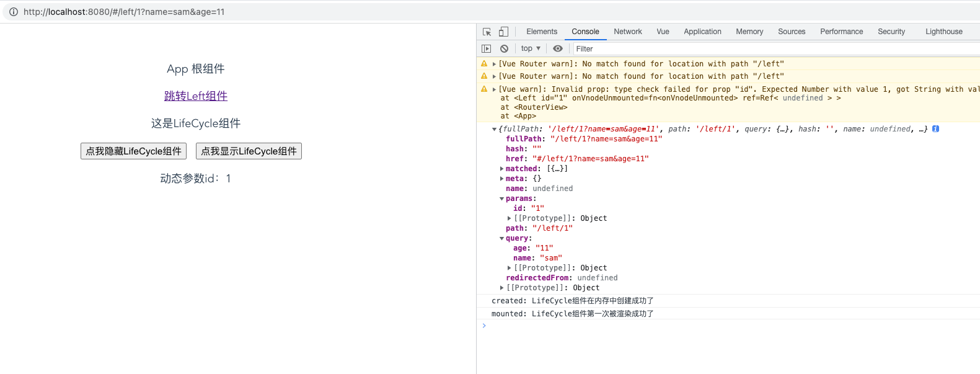
Task: Click the mounted: LifeCycle log message
Action: [573, 314]
